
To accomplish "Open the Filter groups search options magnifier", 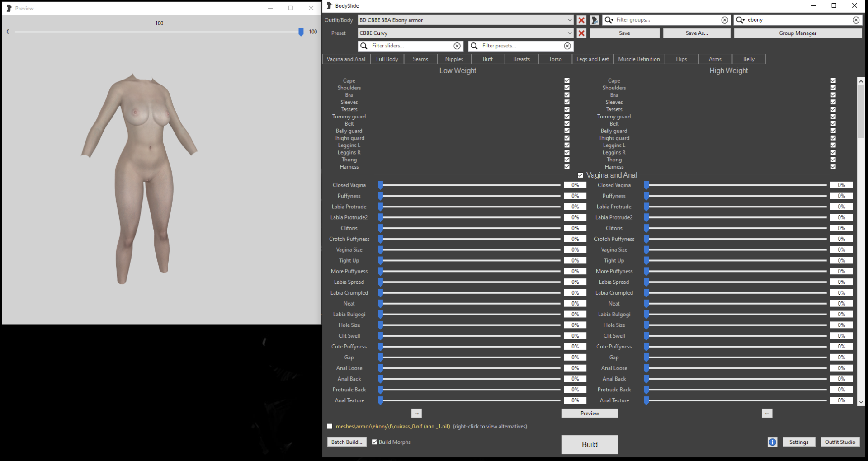I will [609, 20].
